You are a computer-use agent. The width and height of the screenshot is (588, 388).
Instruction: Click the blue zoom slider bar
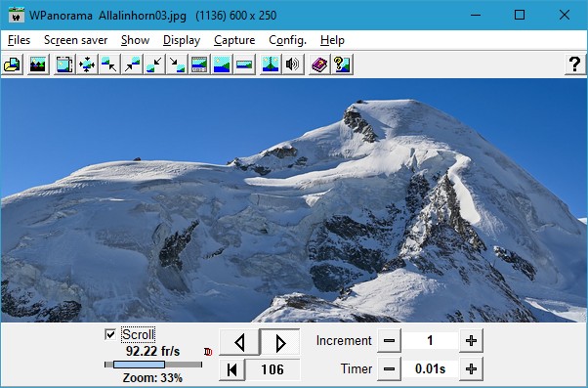(x=139, y=365)
